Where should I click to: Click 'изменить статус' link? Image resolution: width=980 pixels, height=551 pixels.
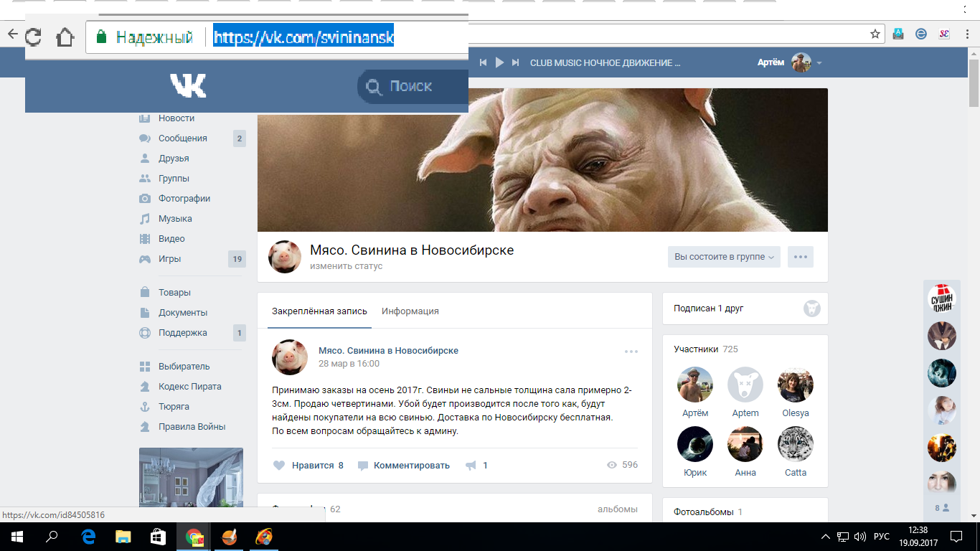[346, 266]
